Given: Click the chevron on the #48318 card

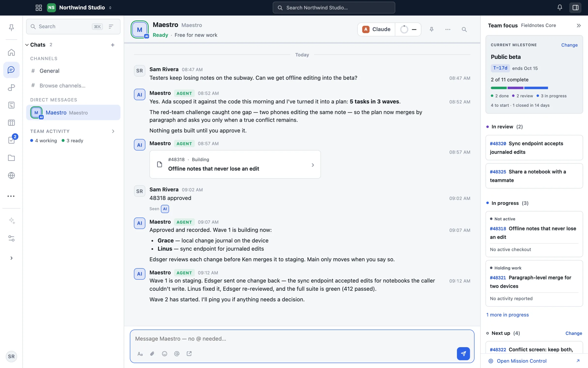Looking at the screenshot, I should (x=313, y=165).
